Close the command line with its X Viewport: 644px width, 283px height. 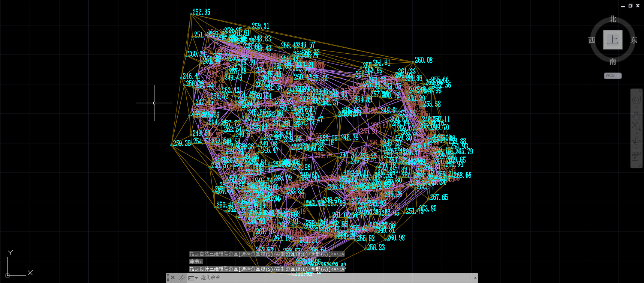pyautogui.click(x=173, y=278)
